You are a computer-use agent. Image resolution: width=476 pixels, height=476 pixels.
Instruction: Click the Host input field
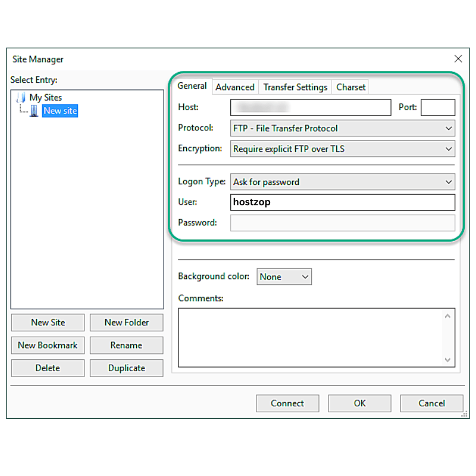(x=311, y=107)
